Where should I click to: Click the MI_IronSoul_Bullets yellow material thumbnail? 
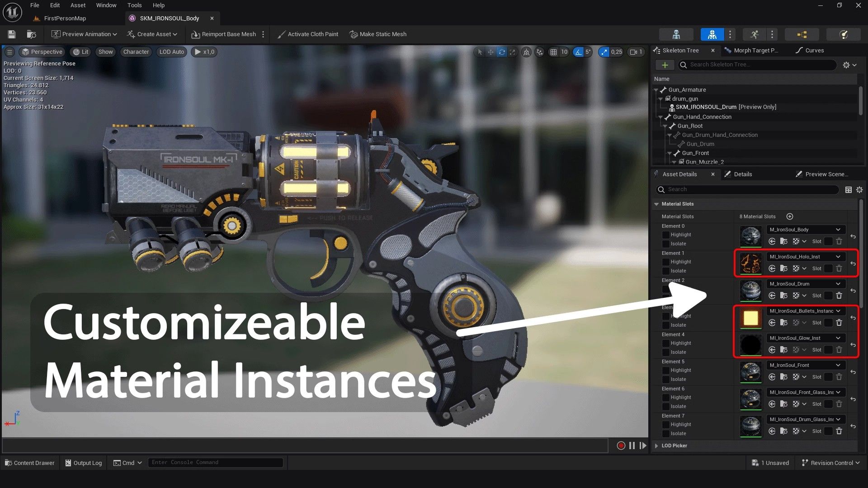pos(750,318)
